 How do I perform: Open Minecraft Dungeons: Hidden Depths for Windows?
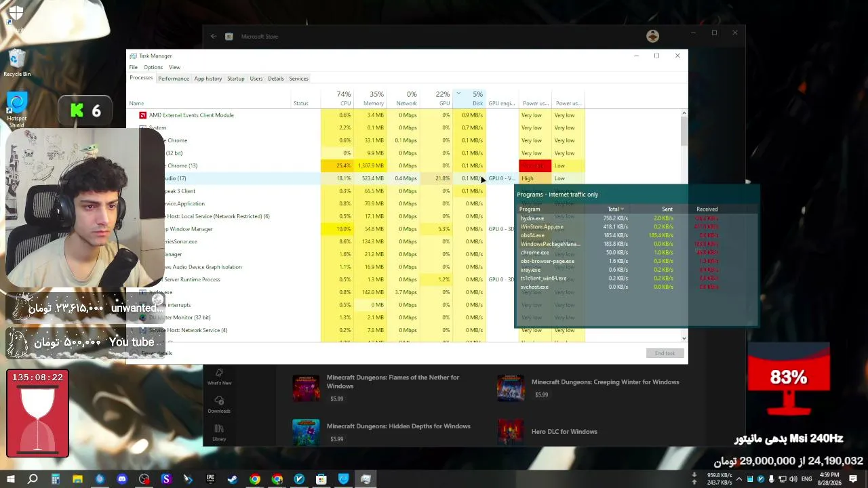pyautogui.click(x=398, y=426)
